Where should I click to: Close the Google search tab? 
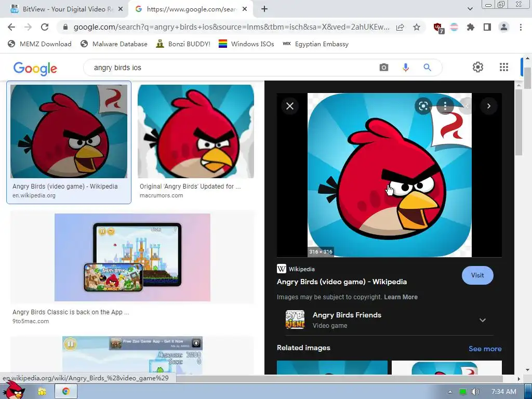(x=245, y=9)
